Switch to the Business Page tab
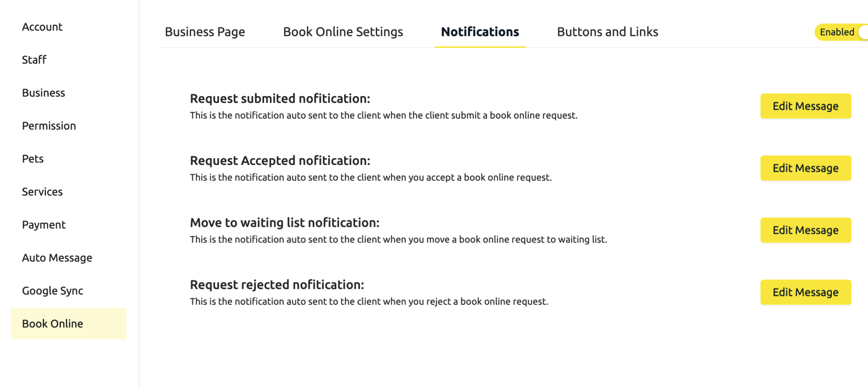Image resolution: width=868 pixels, height=388 pixels. (x=205, y=31)
